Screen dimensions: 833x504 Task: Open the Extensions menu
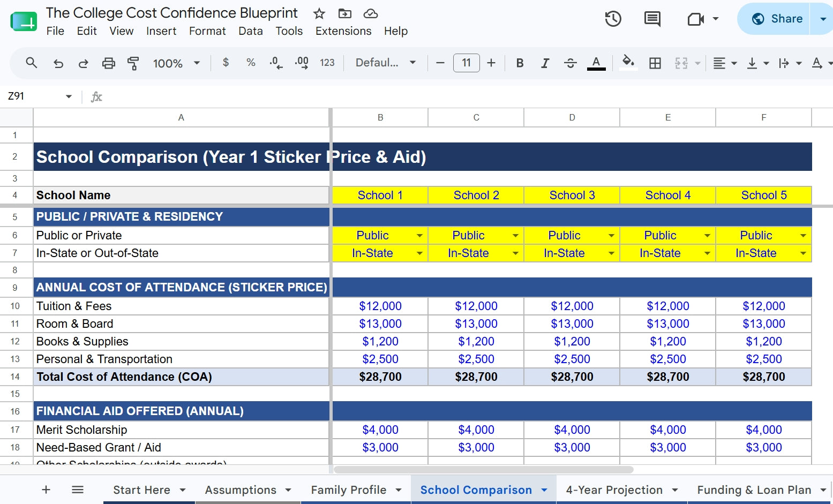[x=343, y=31]
